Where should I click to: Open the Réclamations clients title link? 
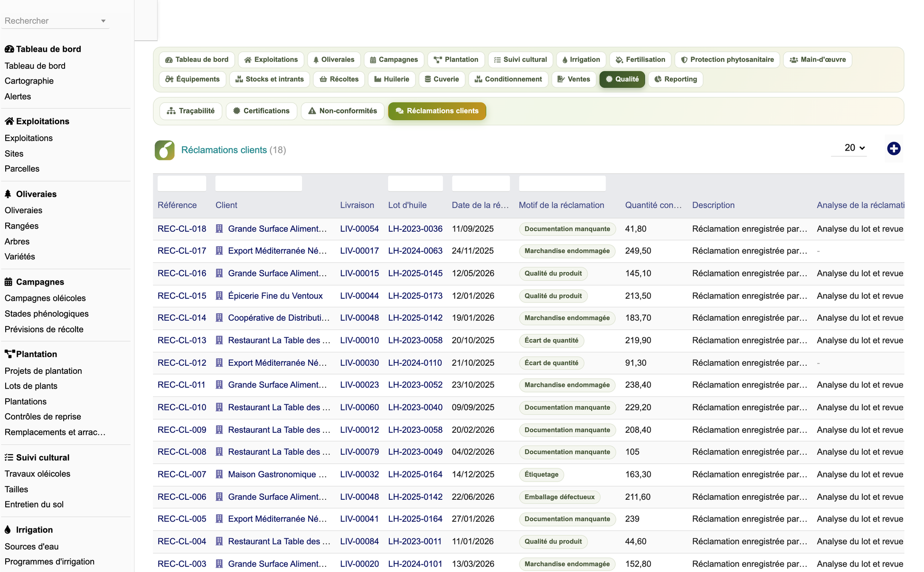point(224,150)
